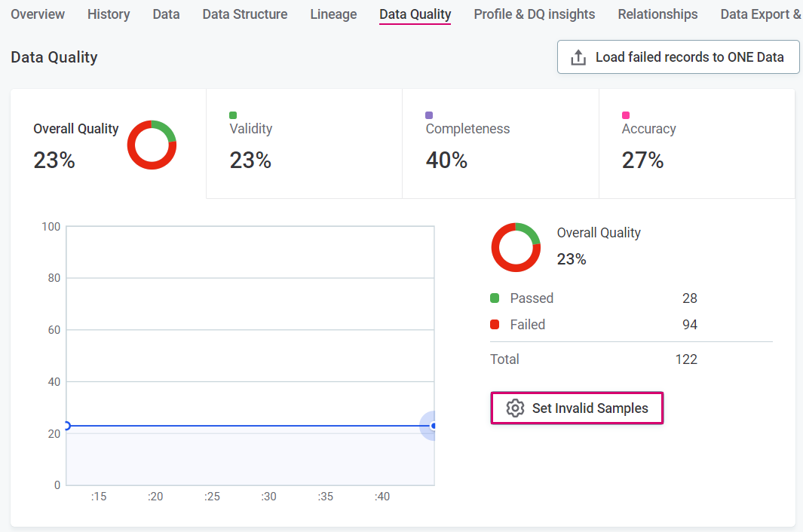
Task: Click the red Failed legend dot
Action: (x=495, y=325)
